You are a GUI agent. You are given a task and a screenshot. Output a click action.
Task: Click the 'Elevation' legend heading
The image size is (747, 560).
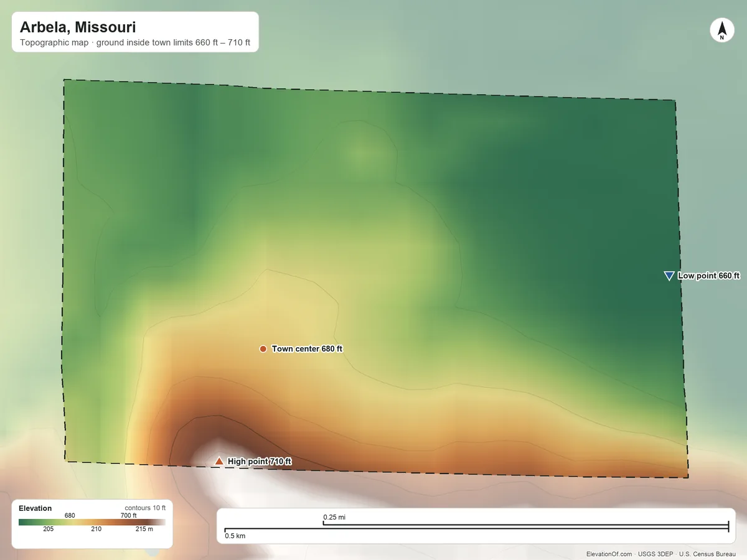[x=35, y=508]
